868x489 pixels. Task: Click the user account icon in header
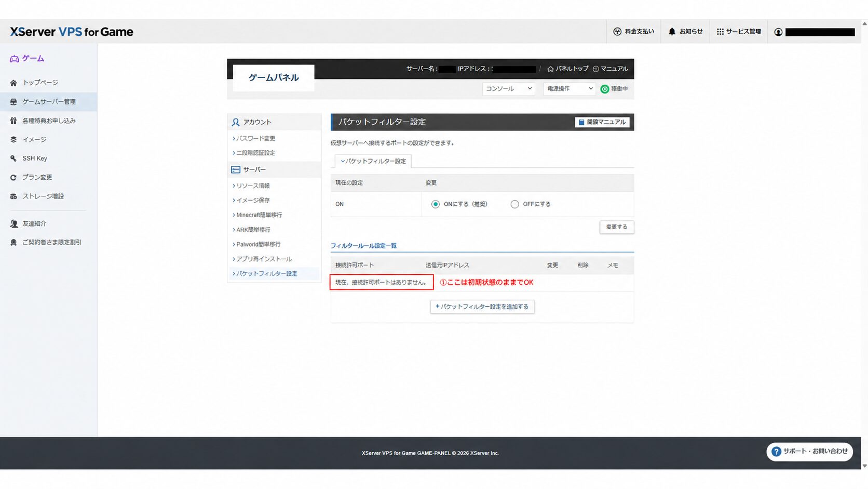[778, 32]
